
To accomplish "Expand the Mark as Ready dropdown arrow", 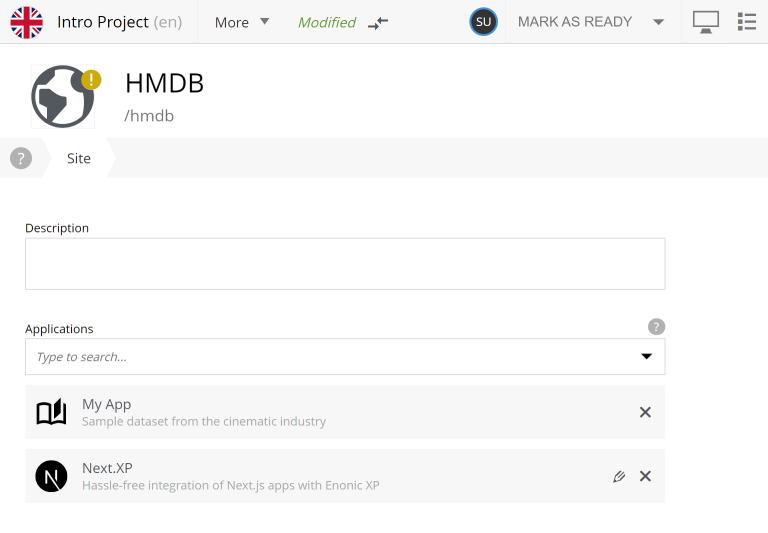I will [658, 22].
